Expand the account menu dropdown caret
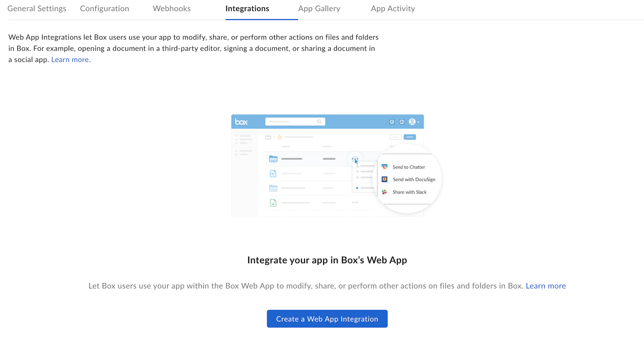The height and width of the screenshot is (345, 644). click(x=419, y=122)
